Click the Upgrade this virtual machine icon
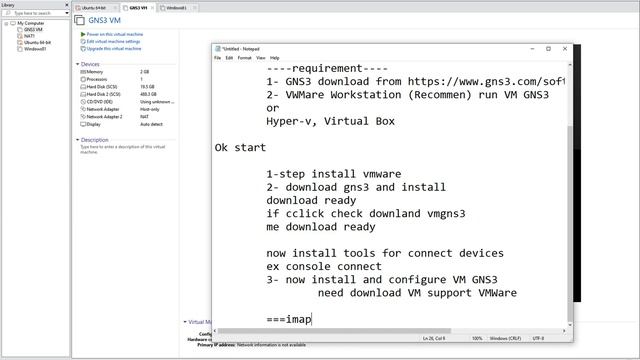640x360 pixels. pos(83,49)
